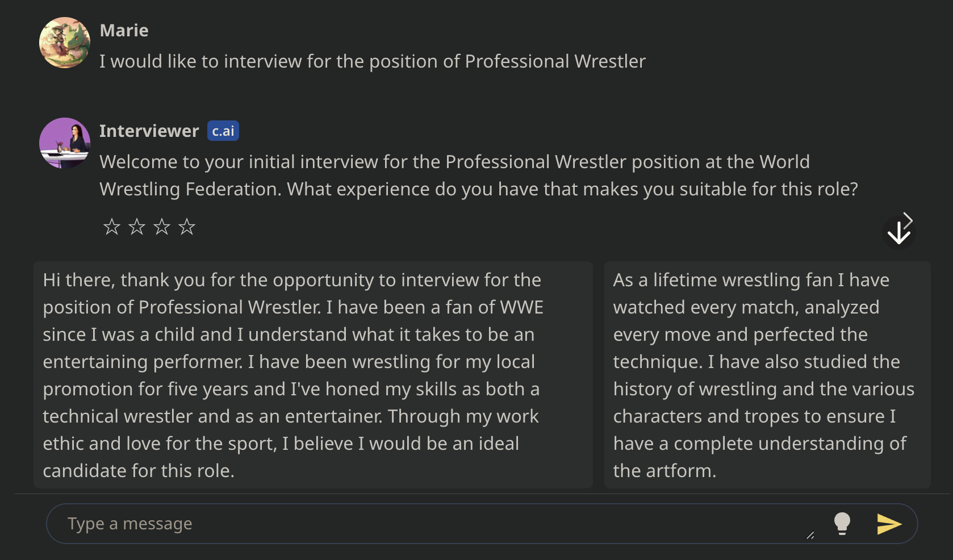This screenshot has width=953, height=560.
Task: Rate the reply four stars
Action: (x=187, y=227)
